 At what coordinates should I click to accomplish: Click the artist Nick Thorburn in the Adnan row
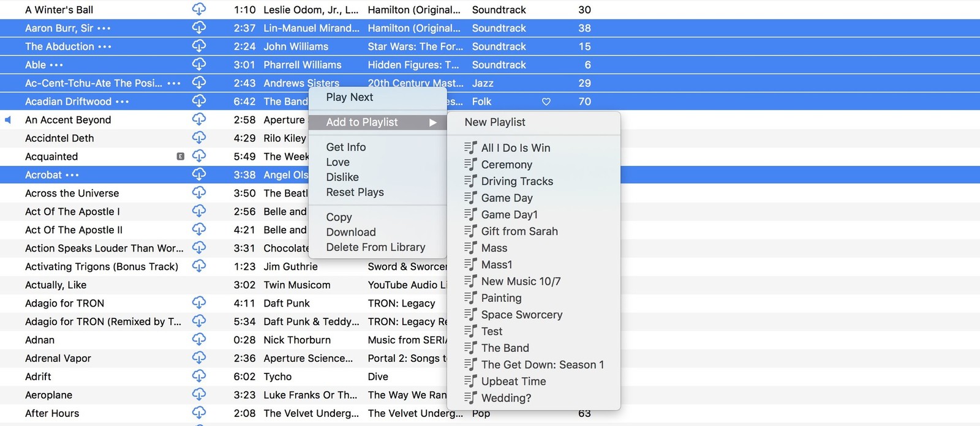pos(297,340)
